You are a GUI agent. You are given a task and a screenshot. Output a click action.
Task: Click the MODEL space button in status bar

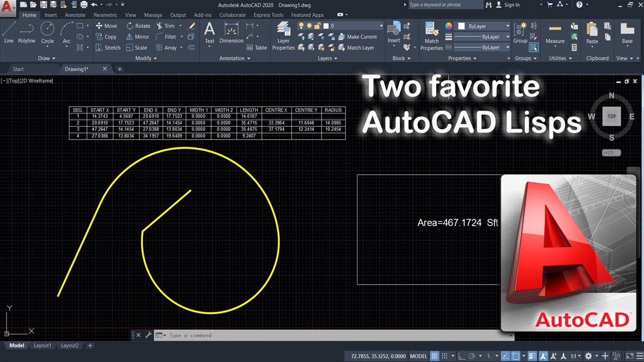tap(419, 356)
